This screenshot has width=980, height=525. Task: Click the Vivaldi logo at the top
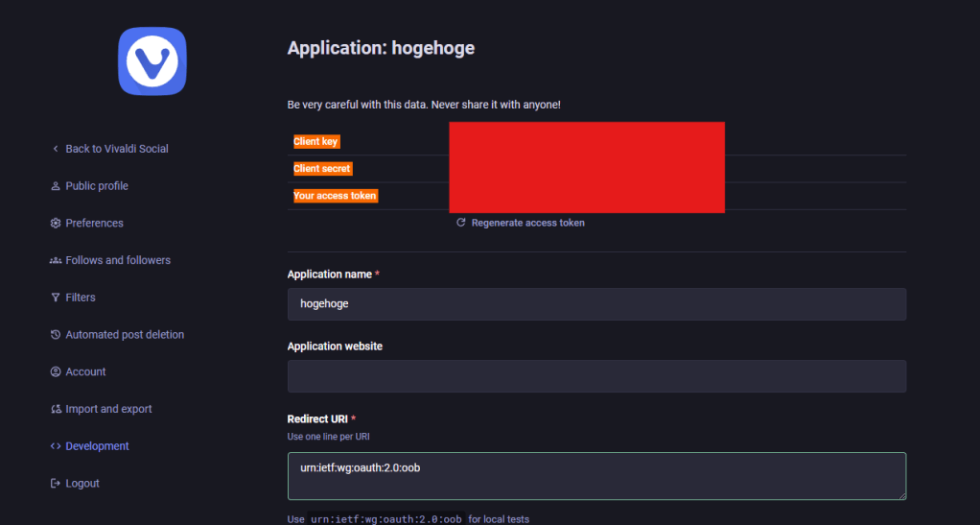point(152,61)
